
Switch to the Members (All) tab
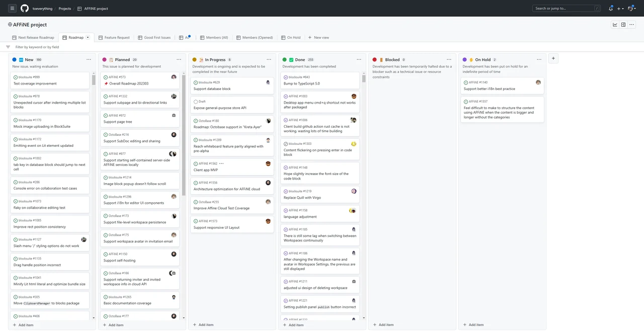214,37
